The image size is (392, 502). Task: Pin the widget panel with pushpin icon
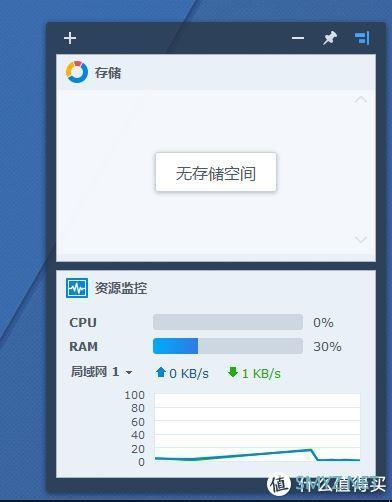tap(329, 38)
